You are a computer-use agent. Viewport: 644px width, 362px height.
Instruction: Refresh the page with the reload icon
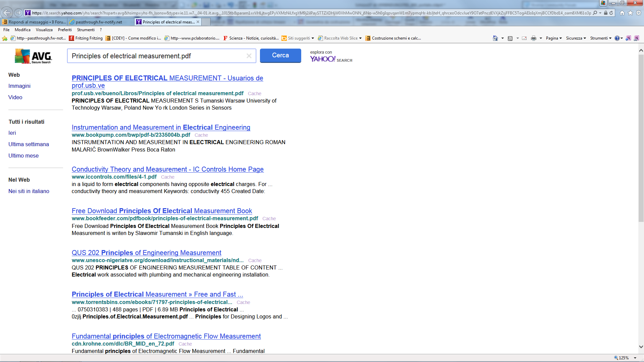tap(611, 13)
